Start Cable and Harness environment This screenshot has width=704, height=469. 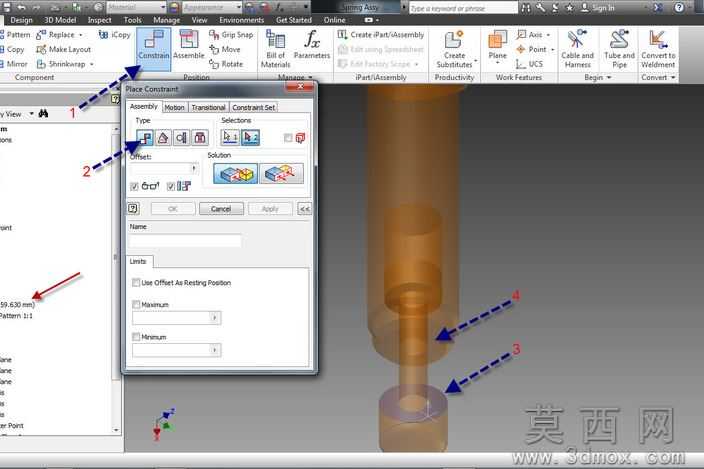(x=577, y=49)
